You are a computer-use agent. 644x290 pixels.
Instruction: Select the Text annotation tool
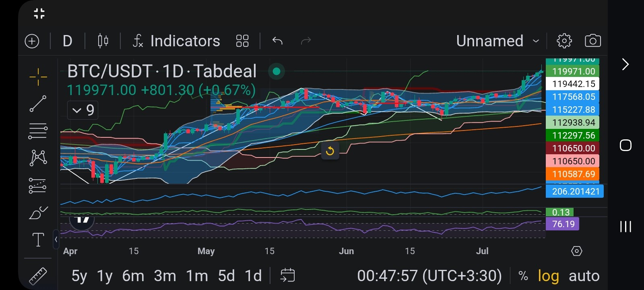tap(38, 240)
